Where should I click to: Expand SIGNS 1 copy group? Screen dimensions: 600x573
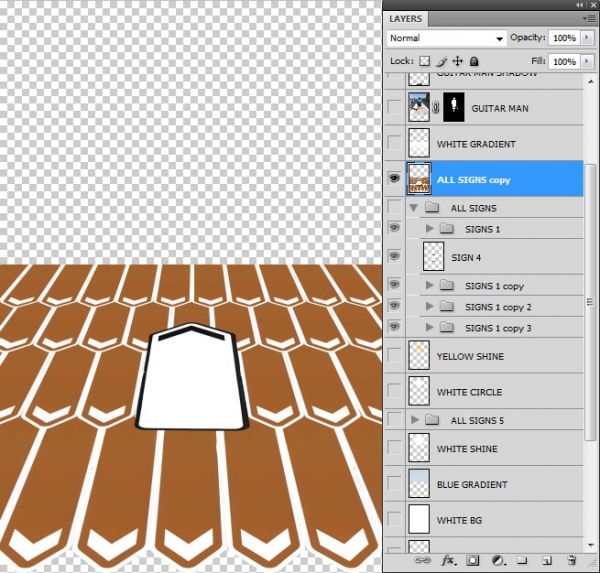pos(430,285)
